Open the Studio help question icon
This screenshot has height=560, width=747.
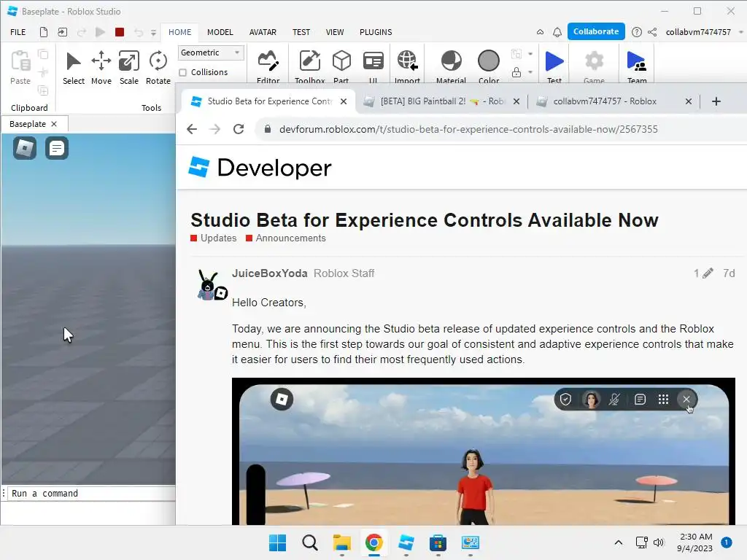pos(636,32)
